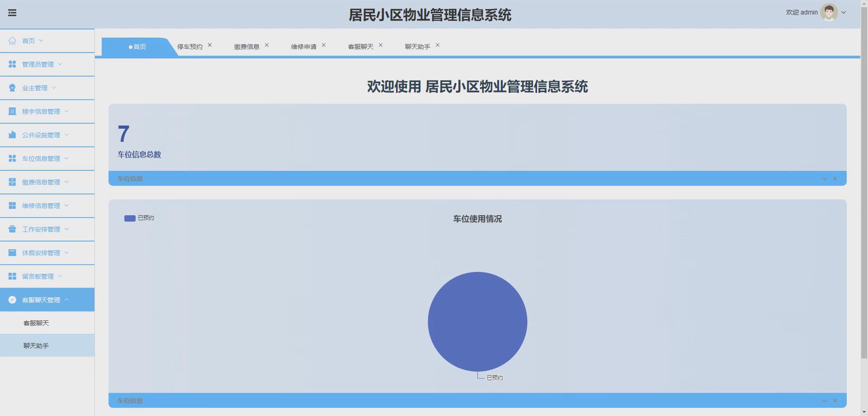Click the hamburger menu icon to collapse sidebar
This screenshot has width=868, height=416.
click(12, 13)
